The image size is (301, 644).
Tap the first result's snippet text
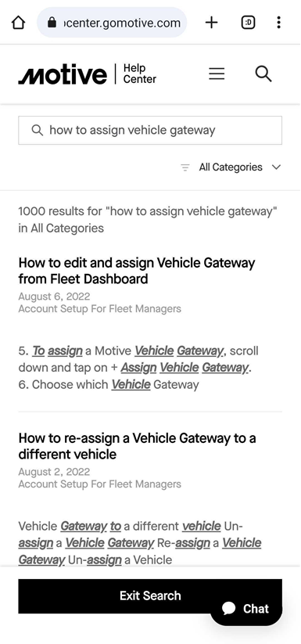point(138,368)
